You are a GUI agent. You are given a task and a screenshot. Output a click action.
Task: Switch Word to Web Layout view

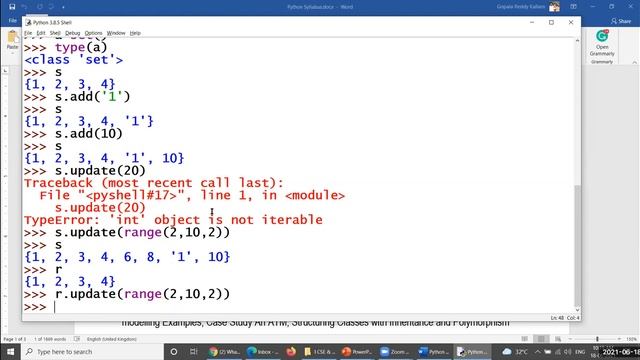click(558, 339)
